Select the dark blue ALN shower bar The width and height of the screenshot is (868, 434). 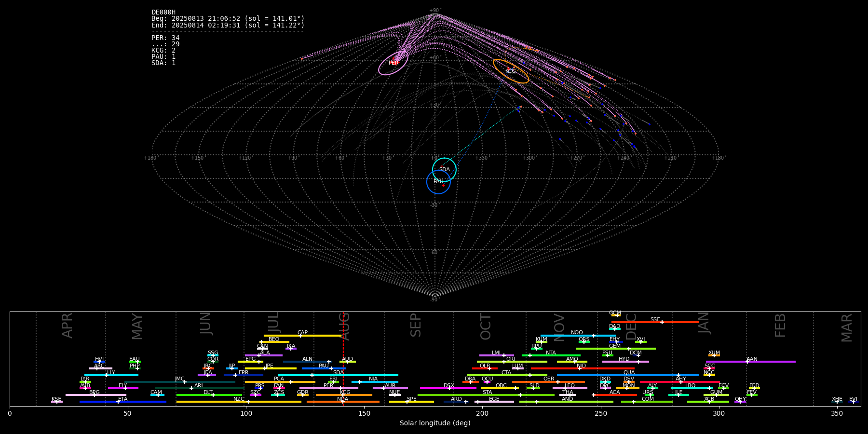coord(308,362)
